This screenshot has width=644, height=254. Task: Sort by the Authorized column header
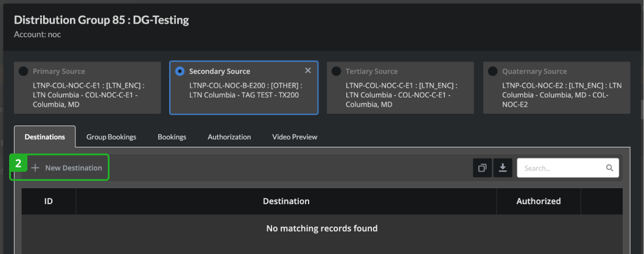[x=539, y=201]
